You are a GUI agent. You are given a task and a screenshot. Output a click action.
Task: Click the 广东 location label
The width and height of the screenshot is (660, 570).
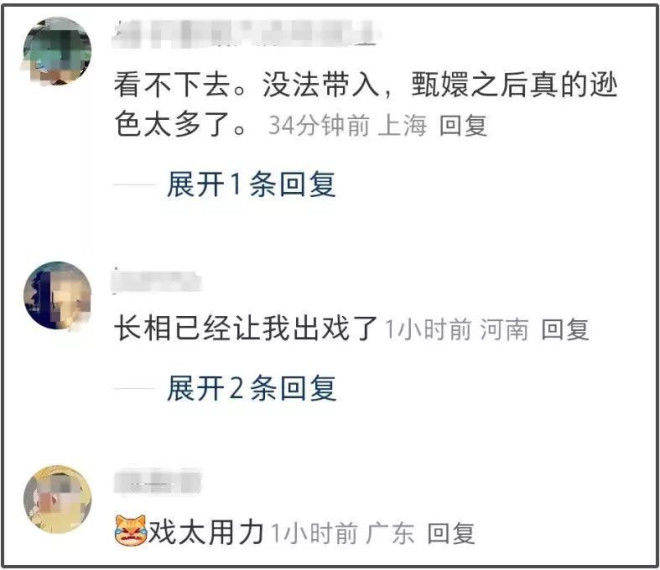390,533
